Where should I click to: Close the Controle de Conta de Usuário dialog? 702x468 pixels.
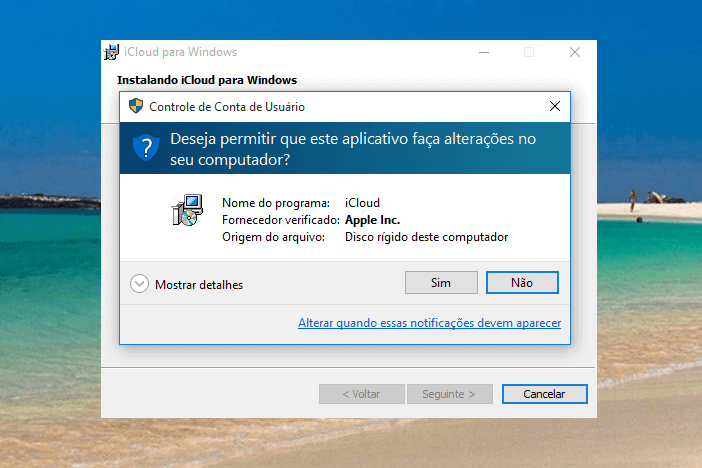click(x=555, y=106)
